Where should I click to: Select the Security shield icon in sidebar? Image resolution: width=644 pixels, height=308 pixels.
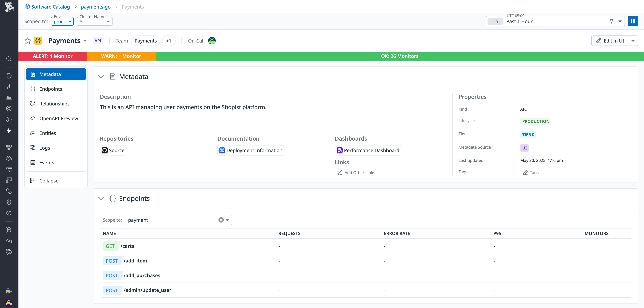pos(9,202)
